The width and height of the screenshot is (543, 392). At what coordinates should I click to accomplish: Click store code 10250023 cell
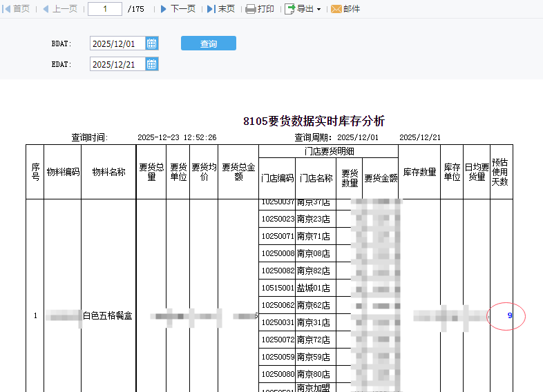(x=277, y=219)
